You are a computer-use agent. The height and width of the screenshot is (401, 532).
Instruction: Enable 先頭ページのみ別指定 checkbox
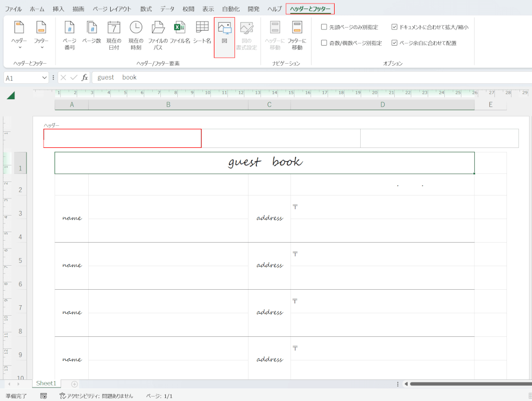(324, 27)
